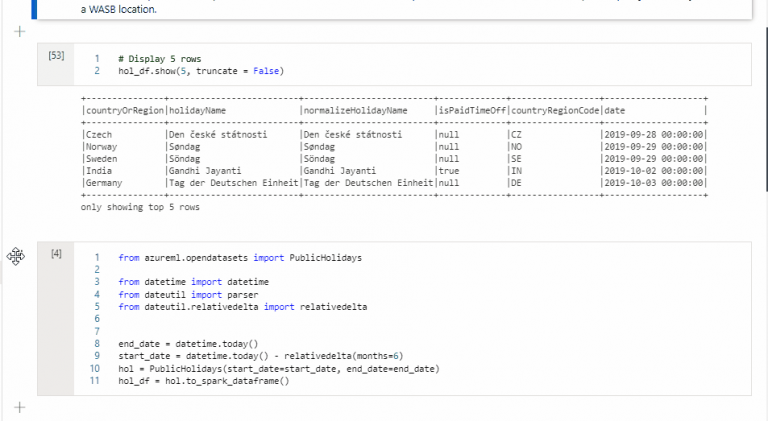The width and height of the screenshot is (768, 421).
Task: Click the start_date relativedelta line
Action: 261,356
